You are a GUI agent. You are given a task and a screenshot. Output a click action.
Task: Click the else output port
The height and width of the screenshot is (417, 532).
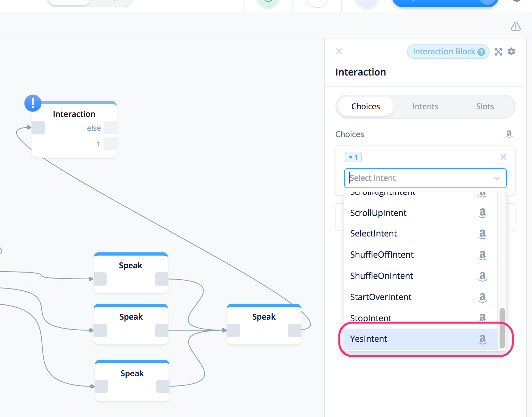[x=110, y=128]
